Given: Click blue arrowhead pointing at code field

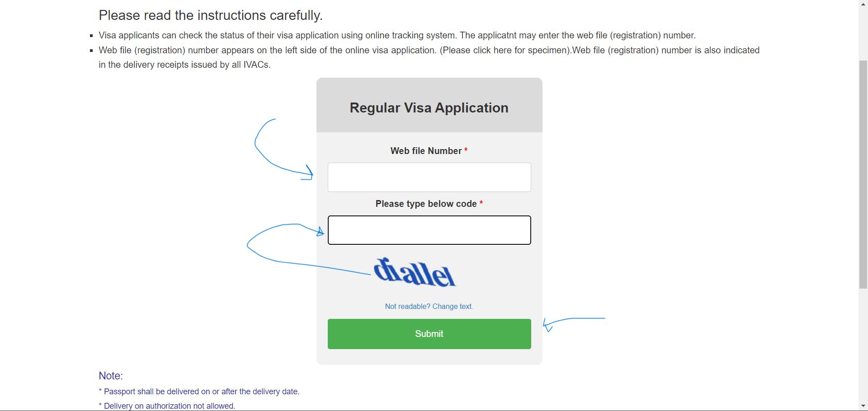Looking at the screenshot, I should [321, 232].
